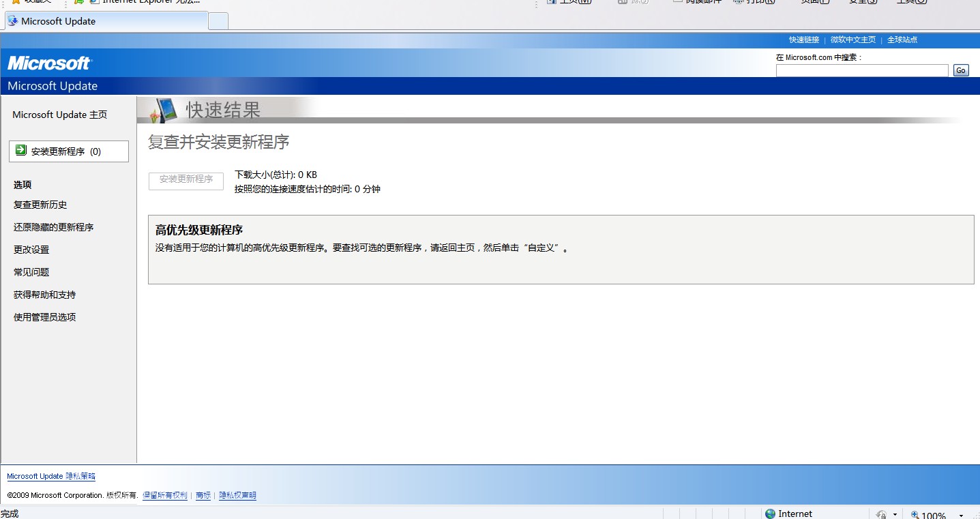Open the 快速链接 menu link
The width and height of the screenshot is (980, 519).
click(804, 40)
